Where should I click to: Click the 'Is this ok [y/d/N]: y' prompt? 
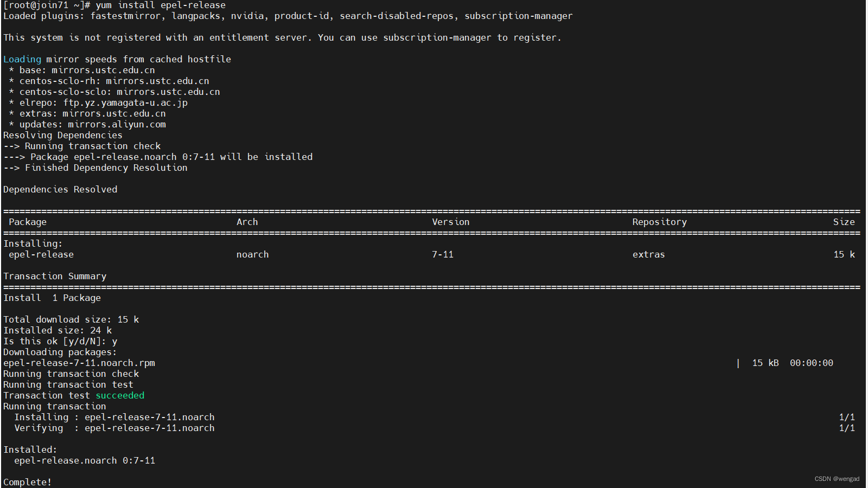(60, 342)
